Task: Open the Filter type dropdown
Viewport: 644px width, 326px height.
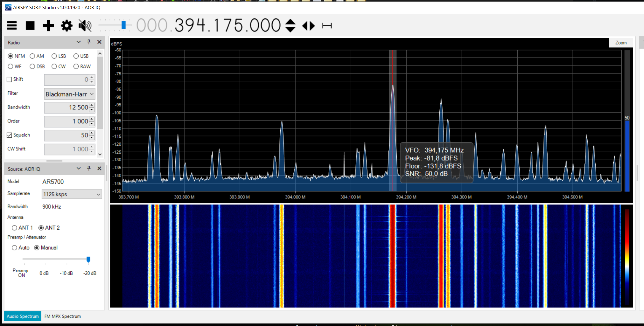Action: pyautogui.click(x=69, y=94)
